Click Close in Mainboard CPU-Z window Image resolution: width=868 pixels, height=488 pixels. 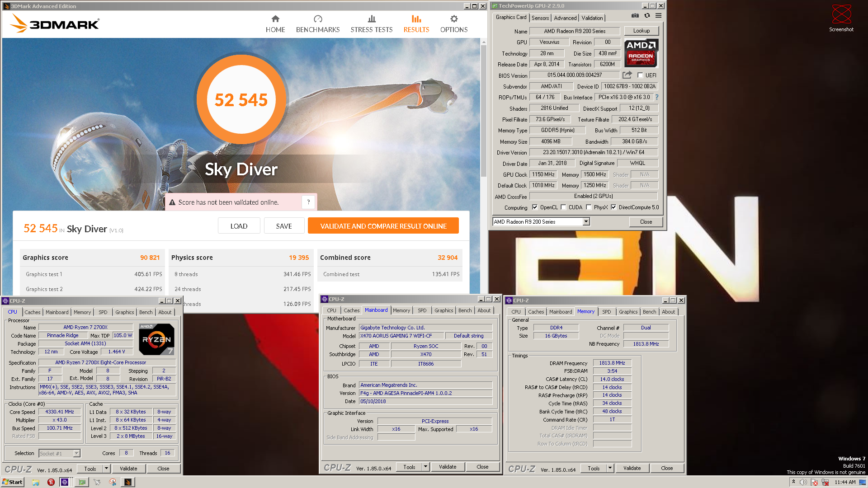pyautogui.click(x=482, y=467)
